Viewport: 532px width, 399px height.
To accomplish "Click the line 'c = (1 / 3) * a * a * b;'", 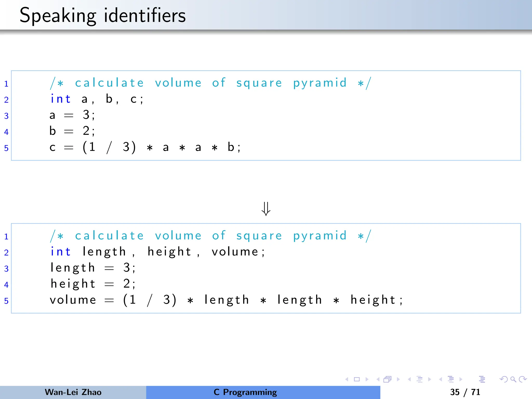I will point(145,147).
